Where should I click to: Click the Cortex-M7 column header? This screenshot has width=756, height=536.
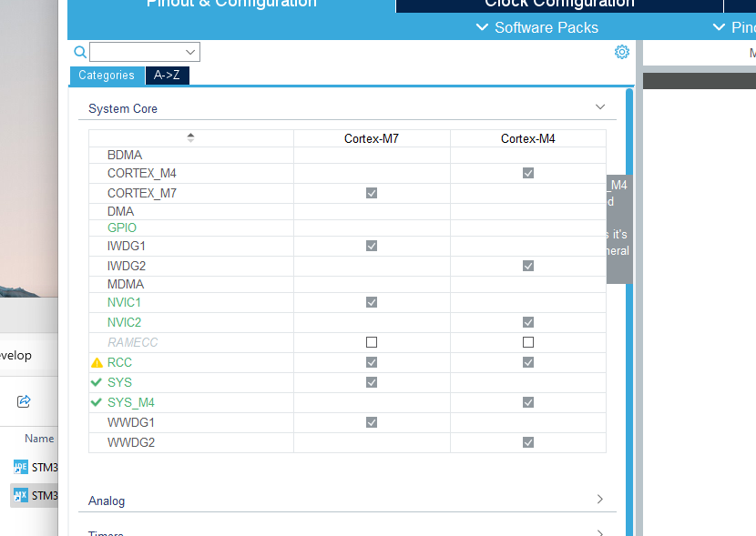(372, 138)
